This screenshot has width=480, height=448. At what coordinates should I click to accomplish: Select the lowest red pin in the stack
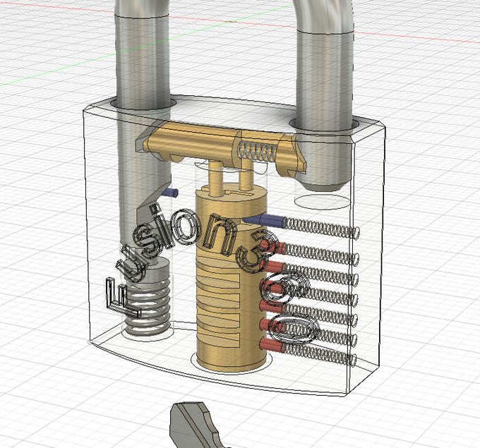pos(272,346)
